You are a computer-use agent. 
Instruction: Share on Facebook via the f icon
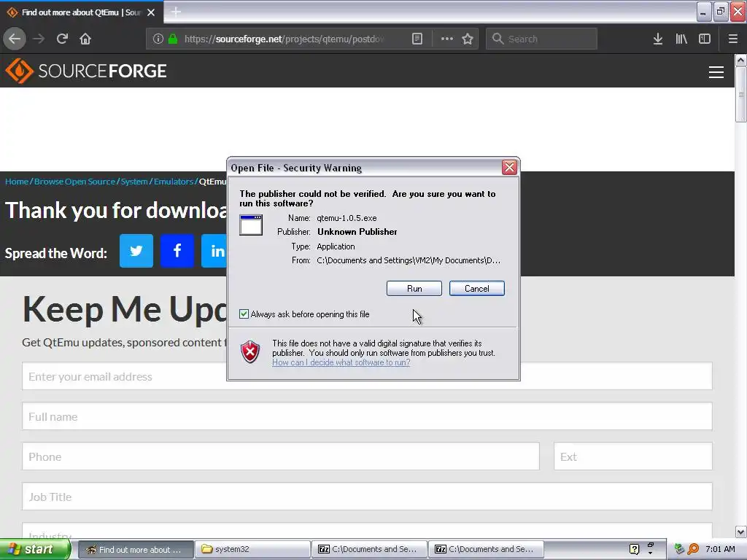tap(177, 251)
